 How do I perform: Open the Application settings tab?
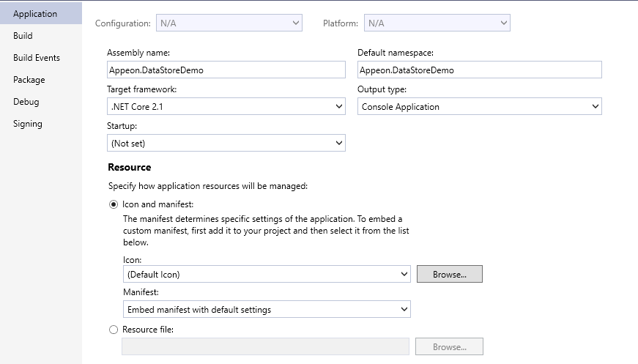click(41, 13)
